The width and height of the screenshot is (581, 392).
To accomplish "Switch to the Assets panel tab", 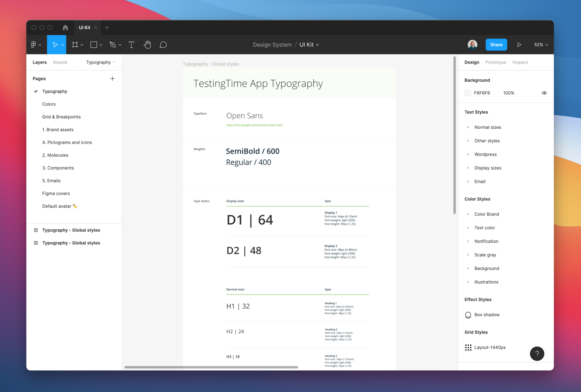I will 60,62.
